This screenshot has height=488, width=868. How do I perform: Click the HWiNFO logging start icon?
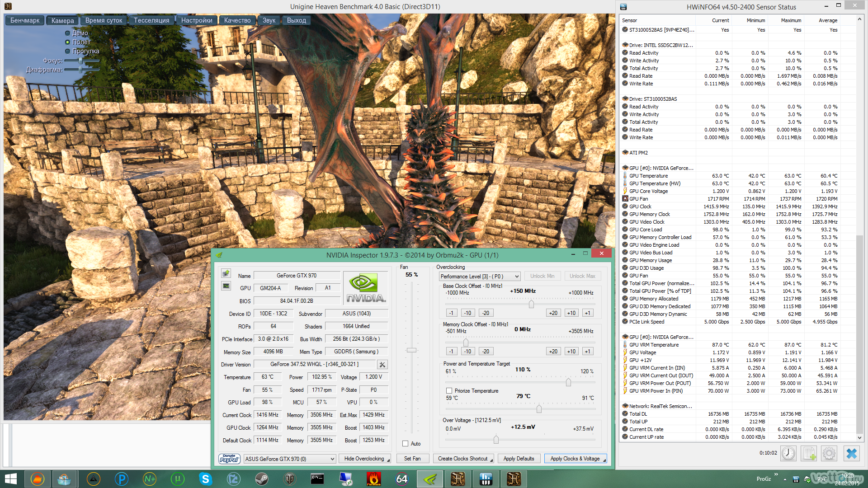point(809,453)
